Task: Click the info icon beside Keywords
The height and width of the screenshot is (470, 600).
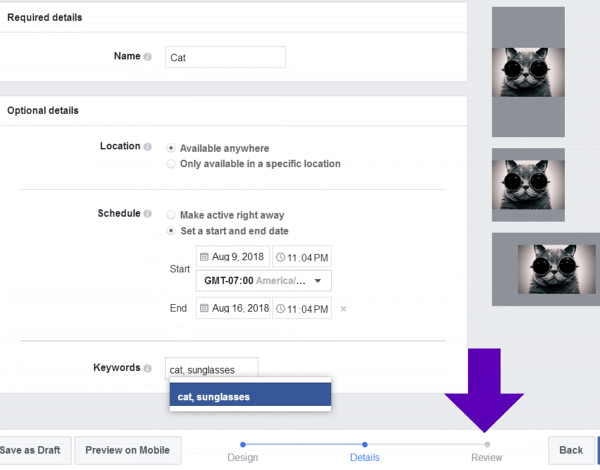Action: click(147, 368)
